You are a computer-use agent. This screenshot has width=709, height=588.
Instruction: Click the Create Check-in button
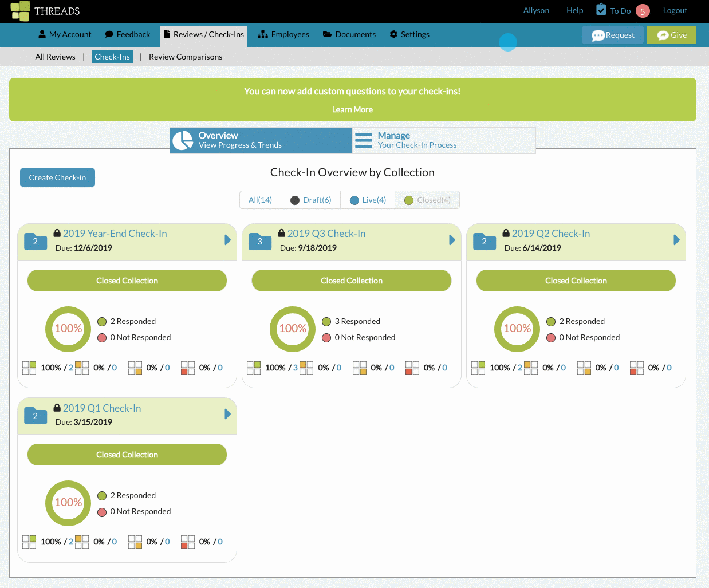57,177
